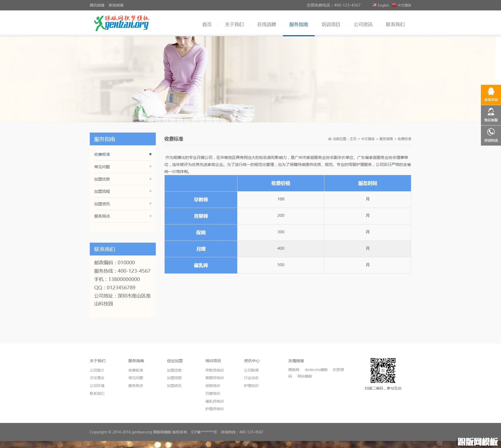
Task: Click the genban.org site logo
Action: click(122, 23)
